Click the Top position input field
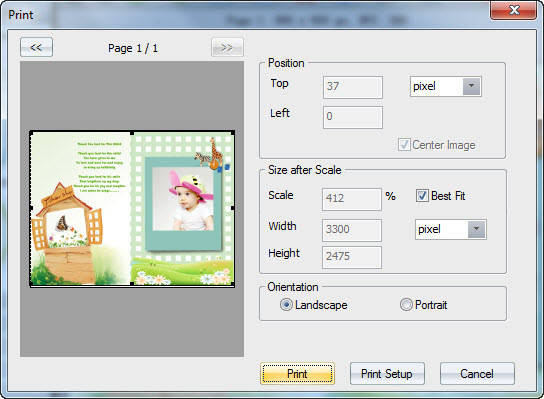 pos(353,87)
